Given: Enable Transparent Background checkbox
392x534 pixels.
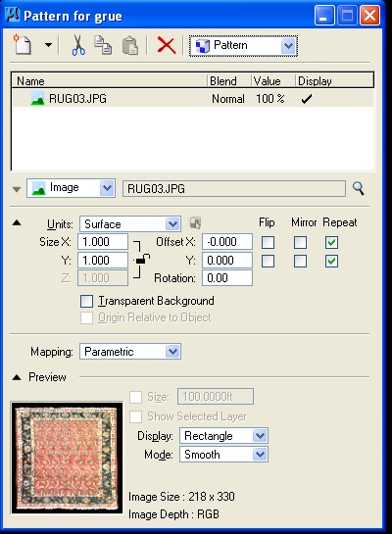Looking at the screenshot, I should click(86, 301).
